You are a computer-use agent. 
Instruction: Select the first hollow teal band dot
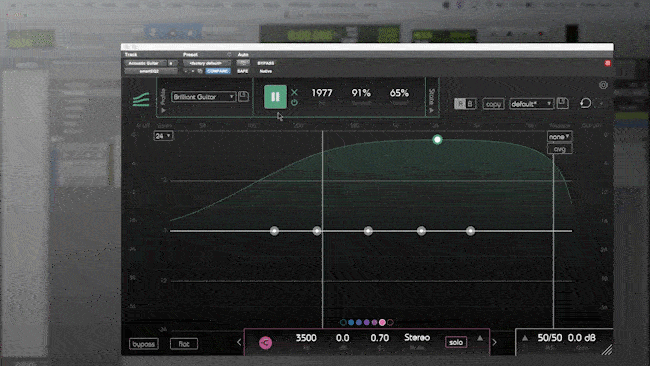(343, 322)
